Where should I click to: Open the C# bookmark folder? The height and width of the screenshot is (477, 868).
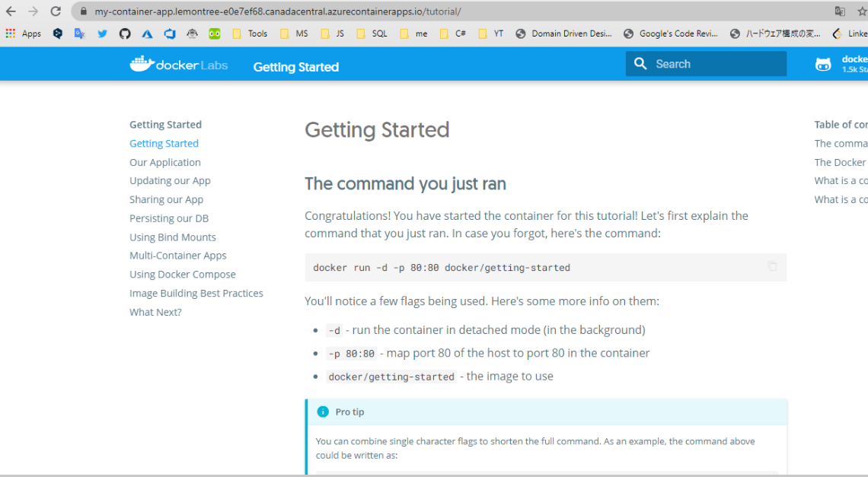453,33
